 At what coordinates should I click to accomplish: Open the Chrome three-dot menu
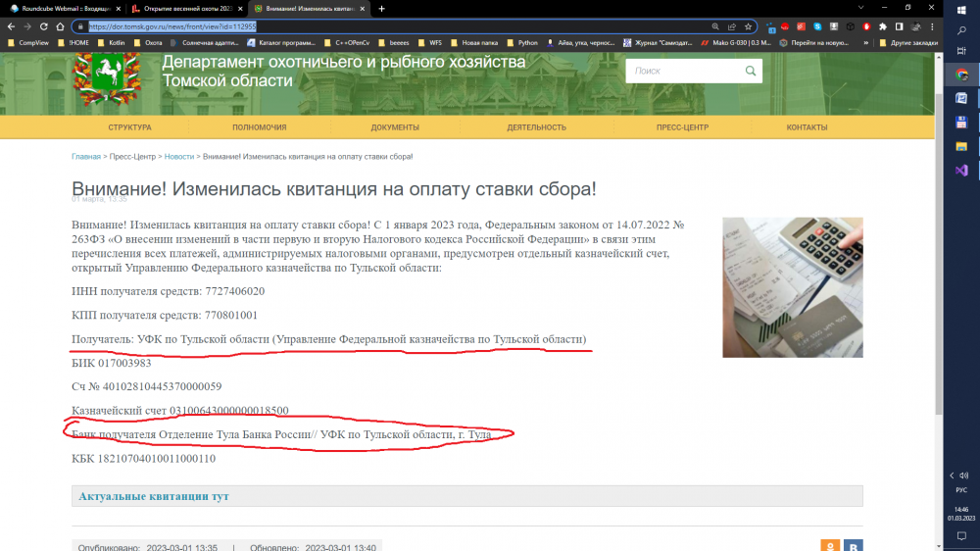pyautogui.click(x=931, y=26)
